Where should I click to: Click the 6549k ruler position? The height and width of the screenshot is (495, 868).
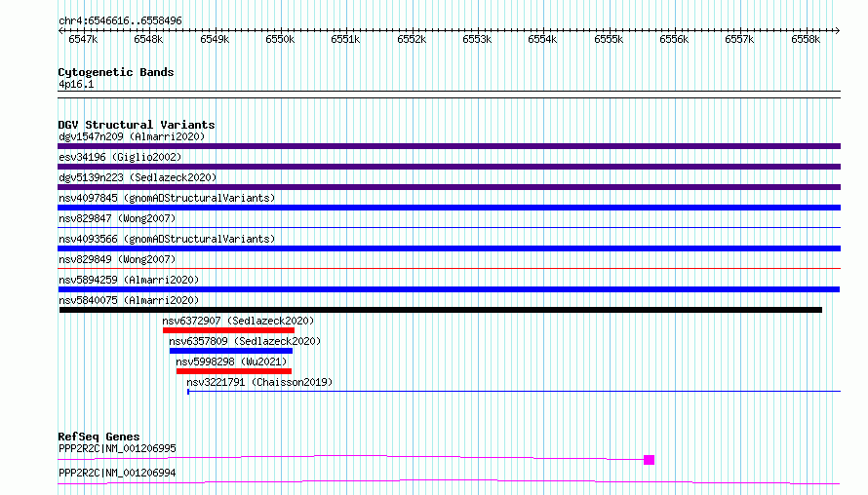(215, 39)
